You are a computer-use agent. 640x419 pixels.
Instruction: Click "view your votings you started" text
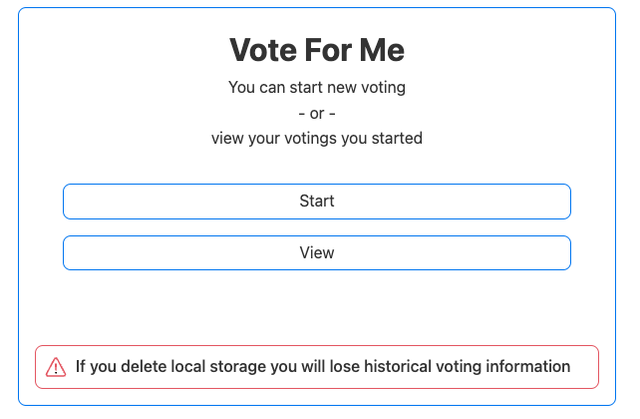[x=317, y=138]
